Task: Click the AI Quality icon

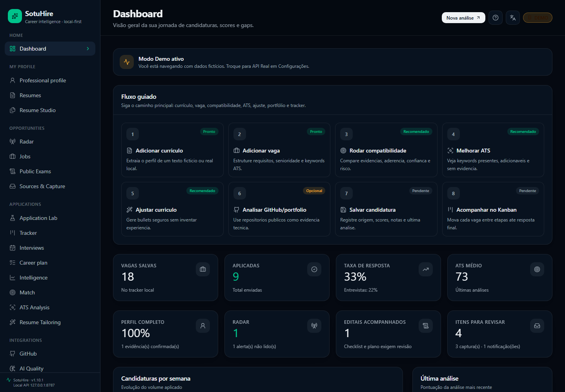Action: 13,368
